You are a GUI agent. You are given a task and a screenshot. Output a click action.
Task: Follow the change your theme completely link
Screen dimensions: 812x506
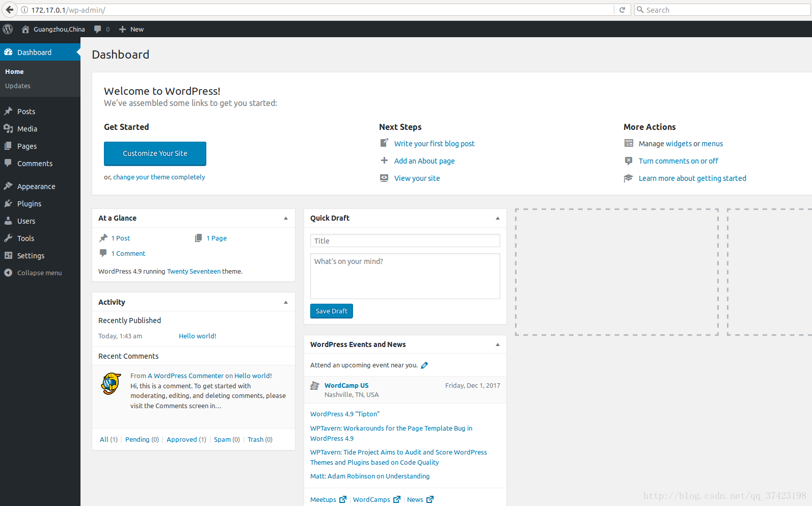tap(159, 177)
